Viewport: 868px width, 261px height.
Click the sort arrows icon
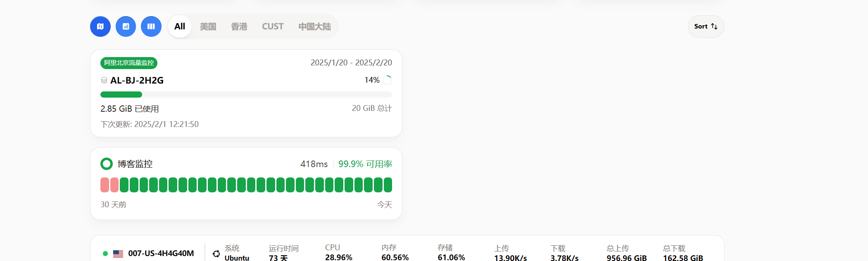coord(714,26)
